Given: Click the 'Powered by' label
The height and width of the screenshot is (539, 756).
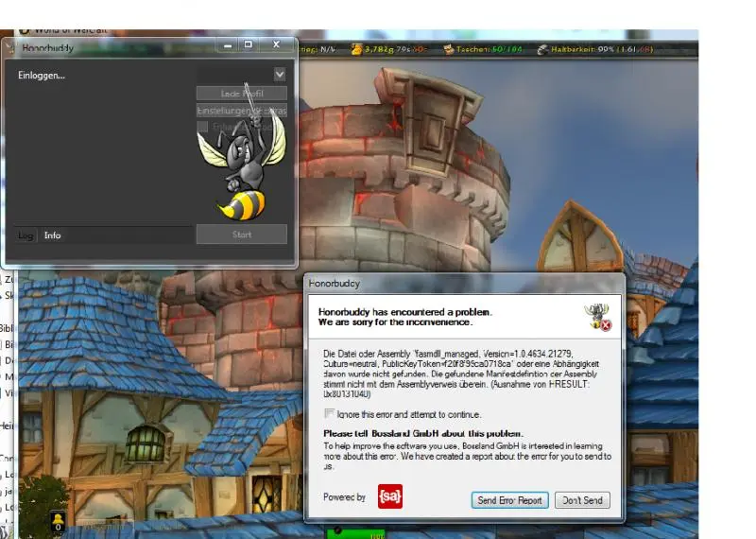Looking at the screenshot, I should (x=344, y=497).
